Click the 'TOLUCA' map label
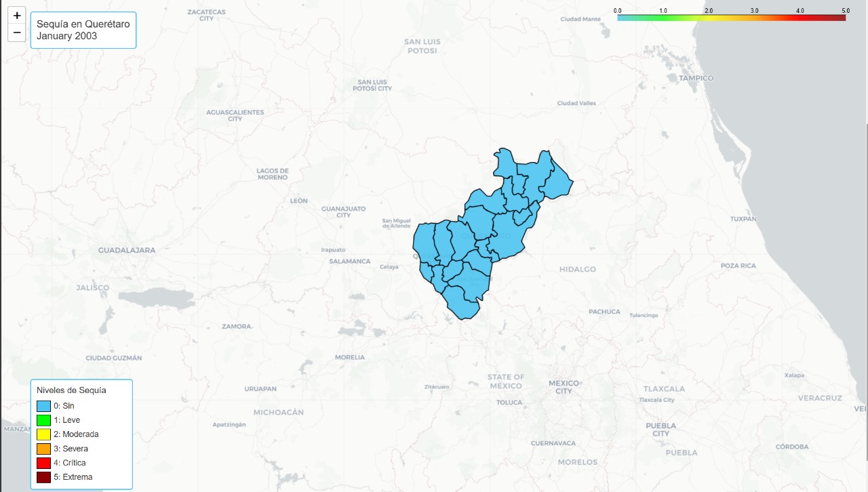 pyautogui.click(x=510, y=403)
